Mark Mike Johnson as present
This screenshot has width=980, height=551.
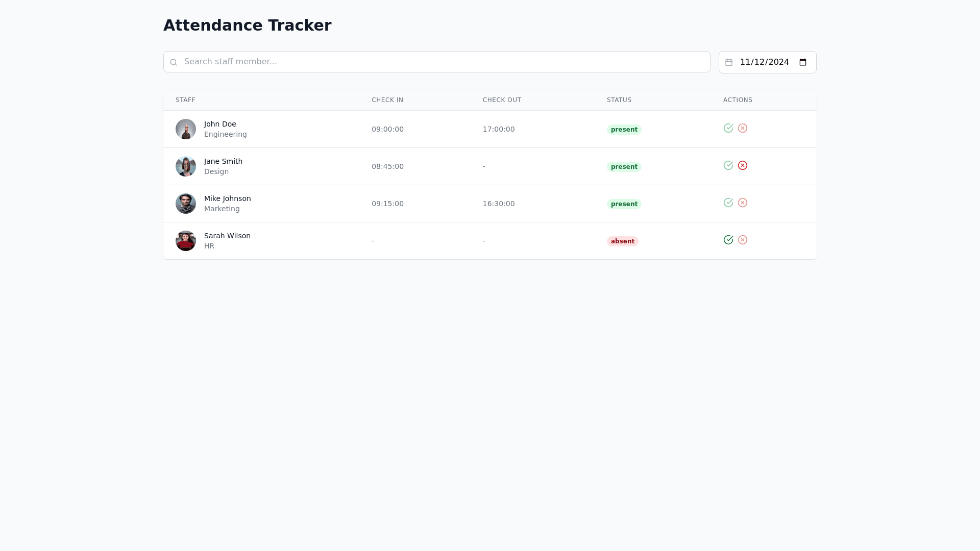(x=728, y=203)
